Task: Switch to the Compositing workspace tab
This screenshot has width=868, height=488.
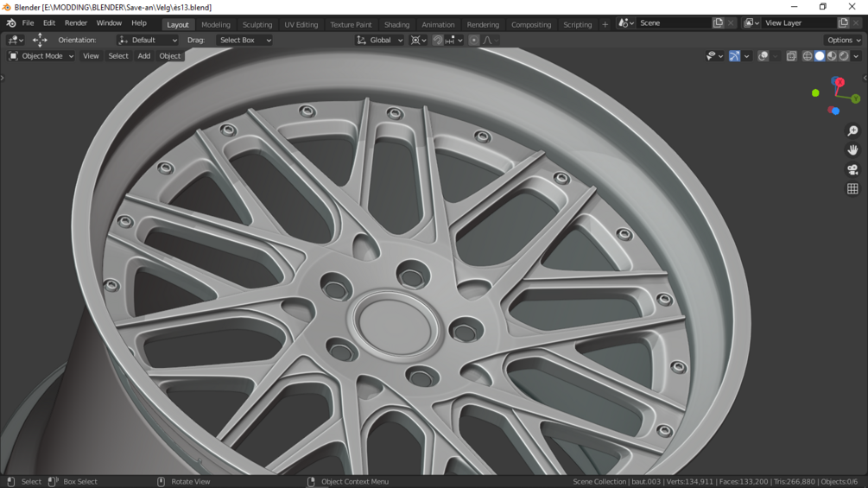Action: 531,24
